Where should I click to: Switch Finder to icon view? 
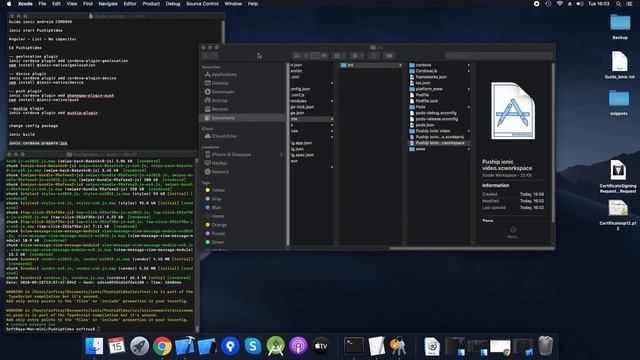coord(297,56)
